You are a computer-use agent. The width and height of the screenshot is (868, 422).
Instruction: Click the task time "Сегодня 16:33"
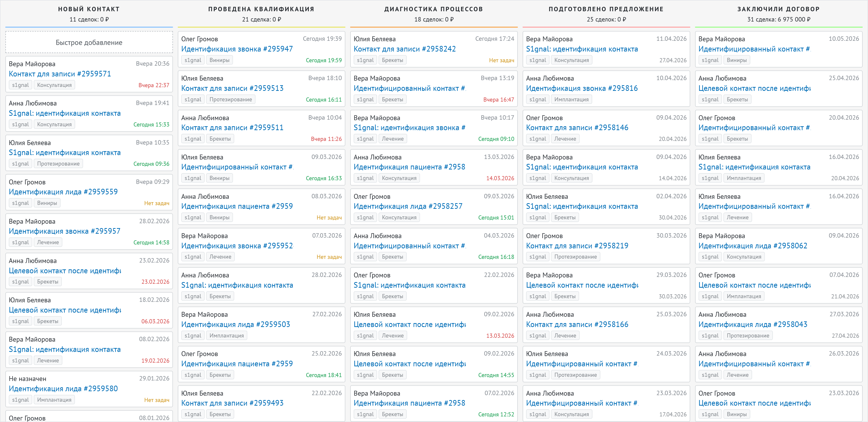click(x=324, y=178)
